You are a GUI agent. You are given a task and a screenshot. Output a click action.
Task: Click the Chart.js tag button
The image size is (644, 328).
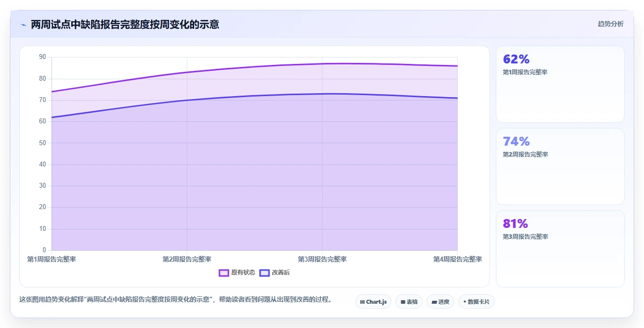pos(373,302)
